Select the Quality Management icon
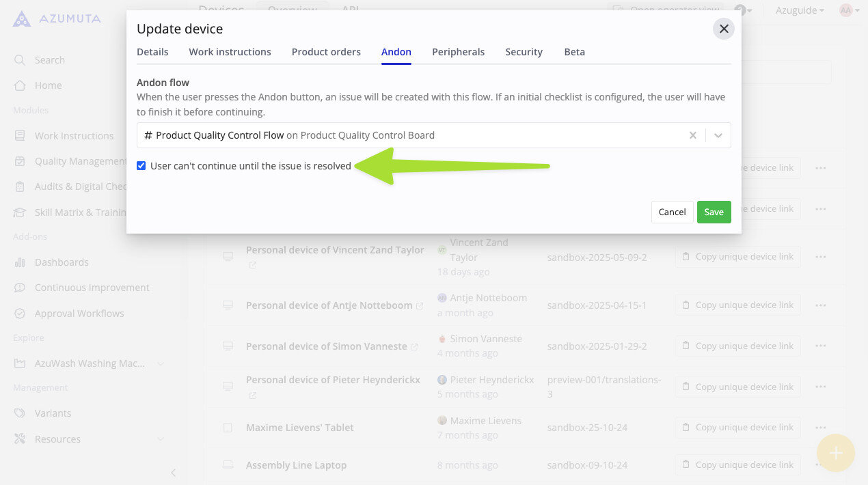This screenshot has width=868, height=485. (x=21, y=161)
